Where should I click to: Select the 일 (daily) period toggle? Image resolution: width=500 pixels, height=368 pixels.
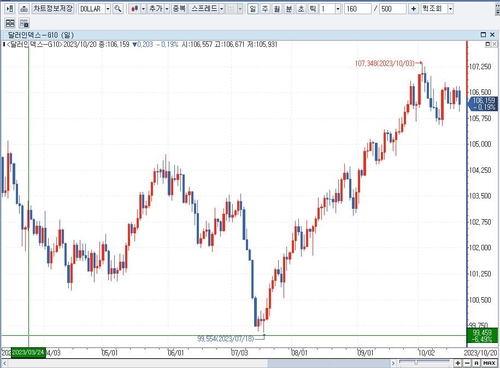(x=253, y=9)
